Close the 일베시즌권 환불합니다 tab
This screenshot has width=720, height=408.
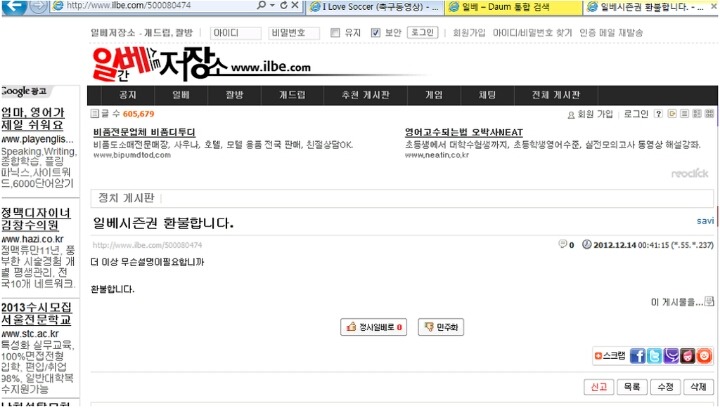[714, 6]
